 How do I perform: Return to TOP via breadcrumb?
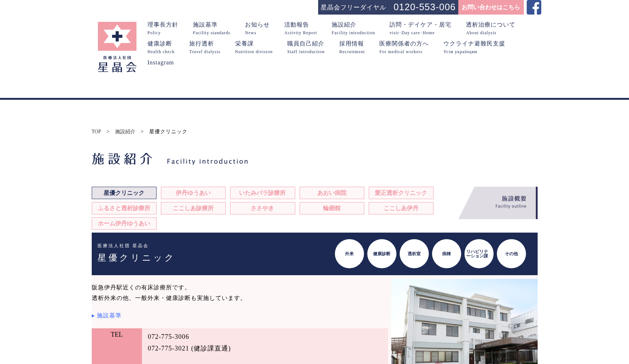coord(96,131)
